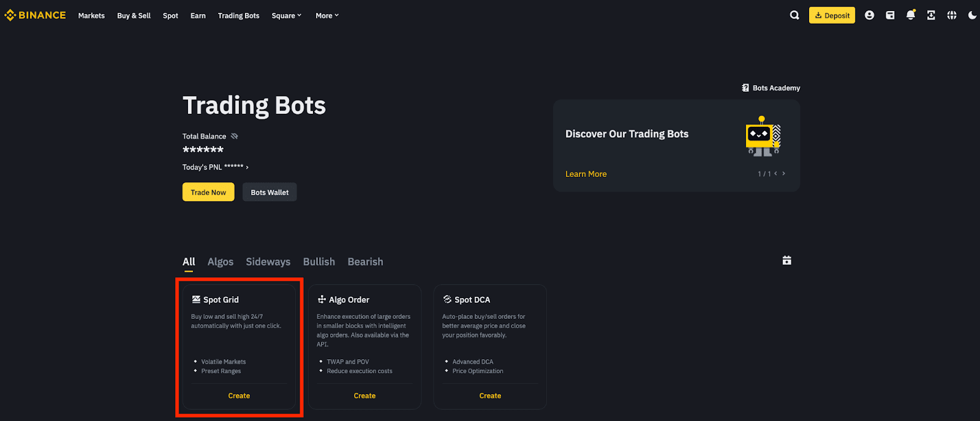Click the Trade Now button
980x421 pixels.
click(x=208, y=192)
